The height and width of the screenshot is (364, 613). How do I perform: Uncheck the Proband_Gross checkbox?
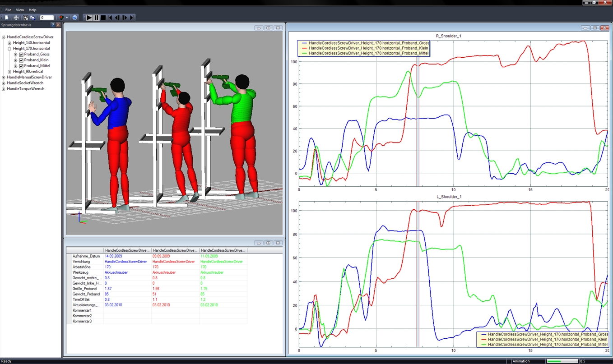pos(21,54)
